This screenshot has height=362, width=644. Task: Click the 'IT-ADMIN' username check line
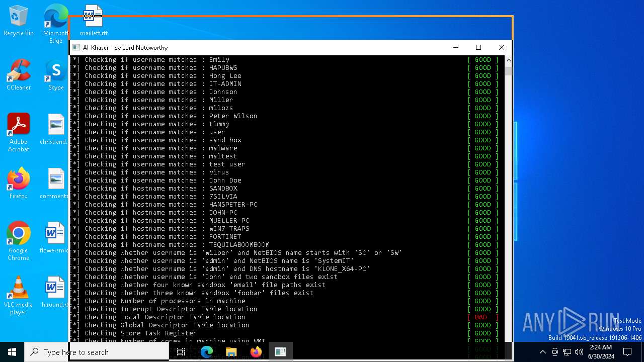coord(155,84)
